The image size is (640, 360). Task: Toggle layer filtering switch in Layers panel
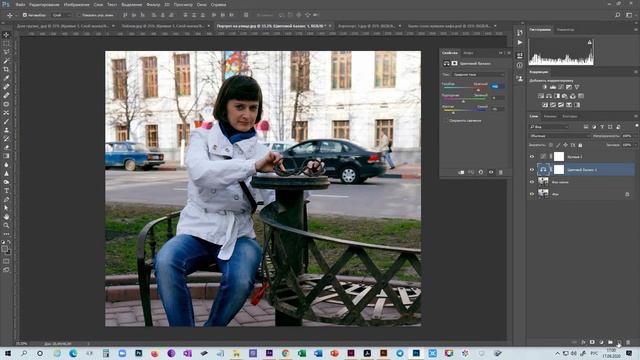636,127
